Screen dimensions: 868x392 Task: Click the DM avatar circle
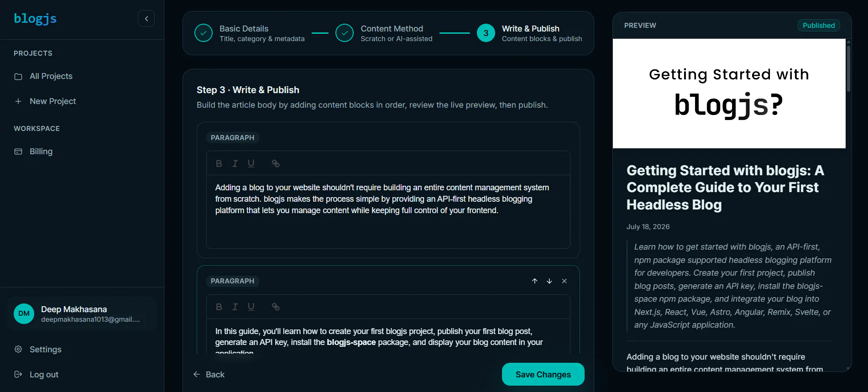click(24, 314)
